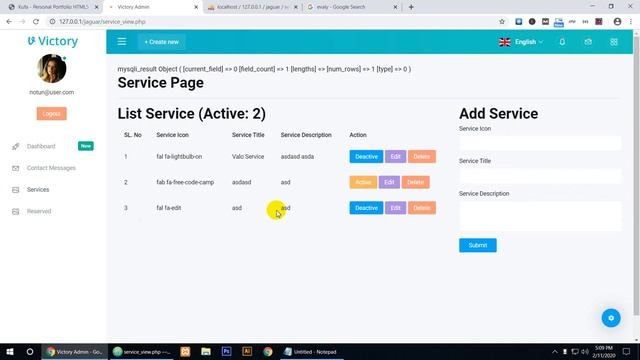The height and width of the screenshot is (360, 640).
Task: Deactivate the Valo Service row
Action: (366, 157)
